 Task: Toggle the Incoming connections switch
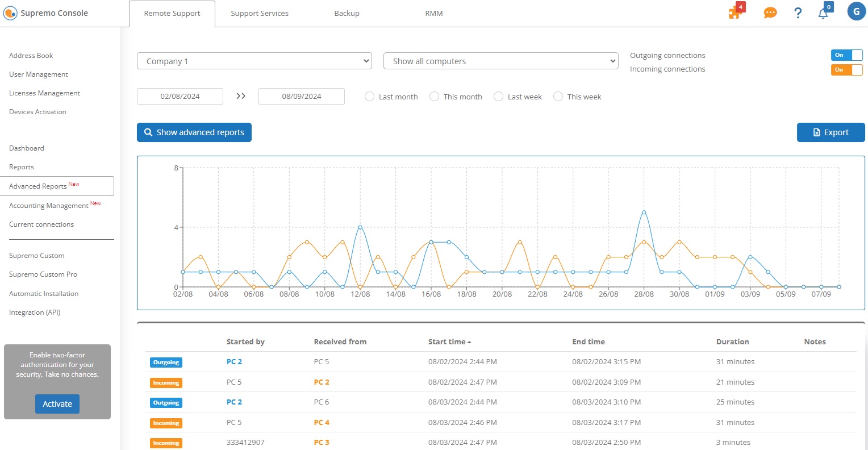pyautogui.click(x=846, y=70)
